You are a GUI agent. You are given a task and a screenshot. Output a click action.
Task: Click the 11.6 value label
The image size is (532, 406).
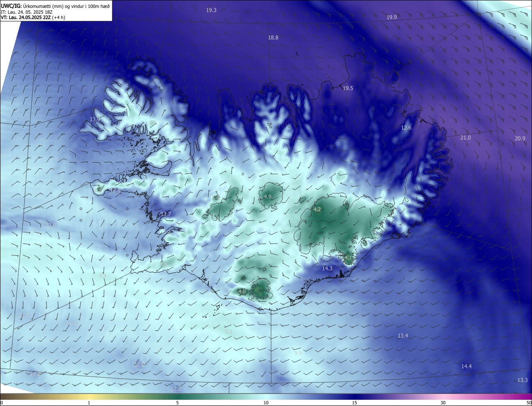click(x=36, y=374)
